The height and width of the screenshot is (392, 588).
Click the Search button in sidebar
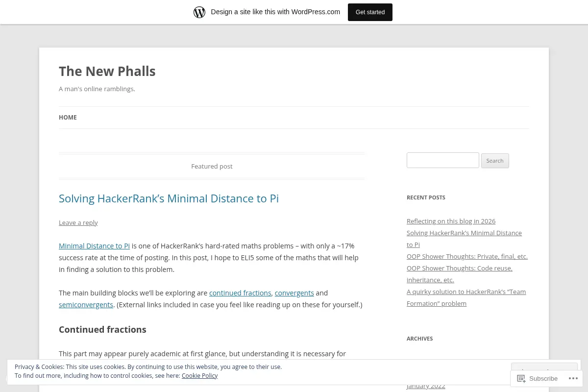click(x=495, y=161)
